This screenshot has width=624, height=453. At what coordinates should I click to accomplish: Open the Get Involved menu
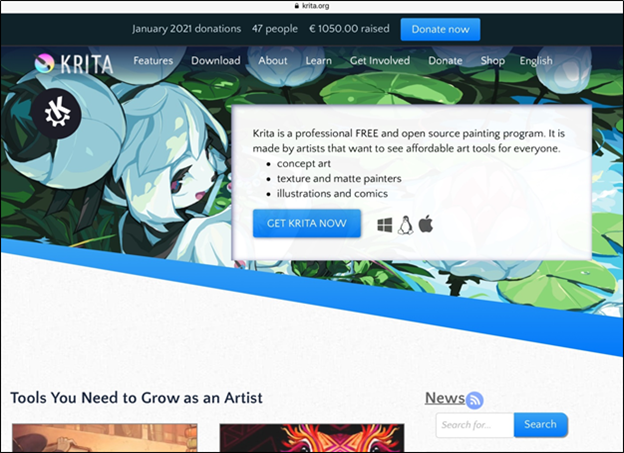point(380,61)
